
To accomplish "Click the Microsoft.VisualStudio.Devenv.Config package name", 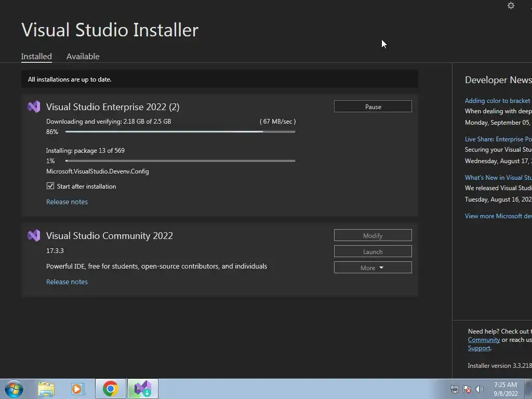I will tap(97, 171).
